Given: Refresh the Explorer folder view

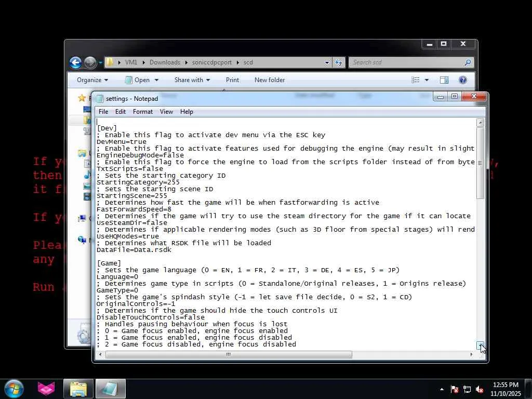Looking at the screenshot, I should coord(339,62).
